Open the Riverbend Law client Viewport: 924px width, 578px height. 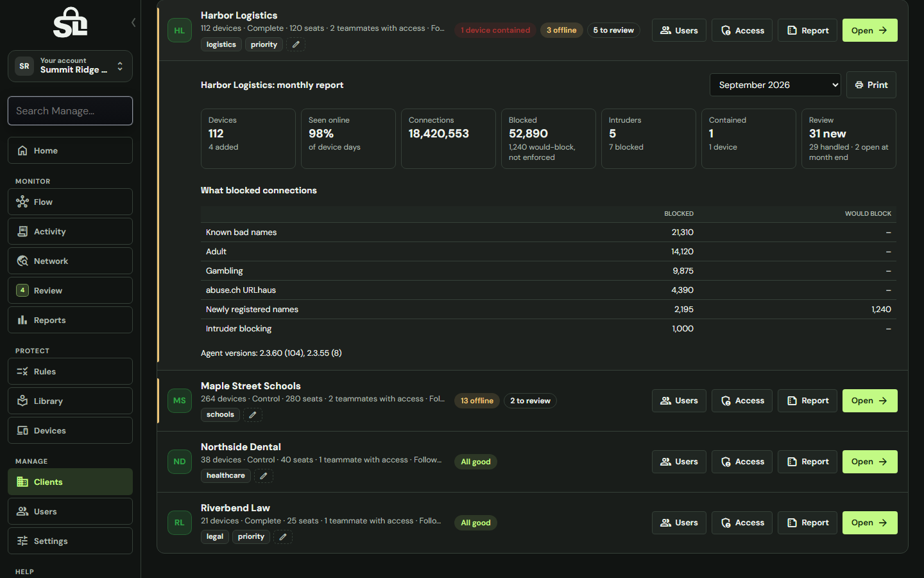point(869,523)
